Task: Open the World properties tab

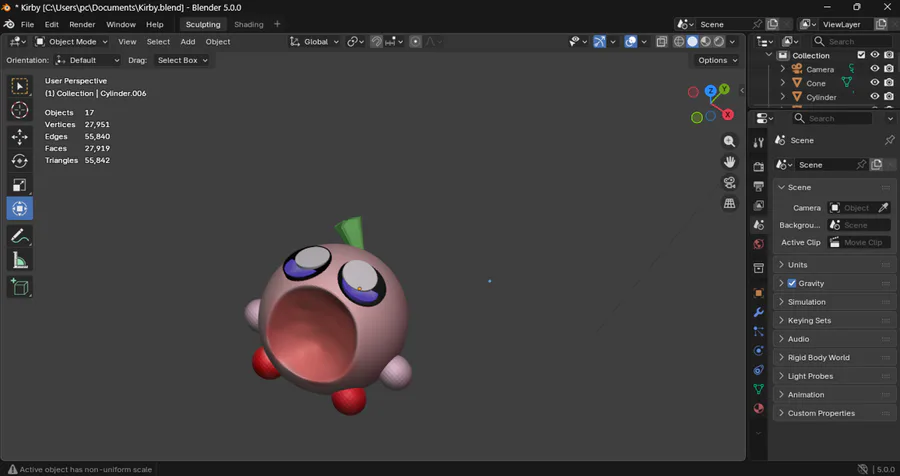Action: coord(758,244)
